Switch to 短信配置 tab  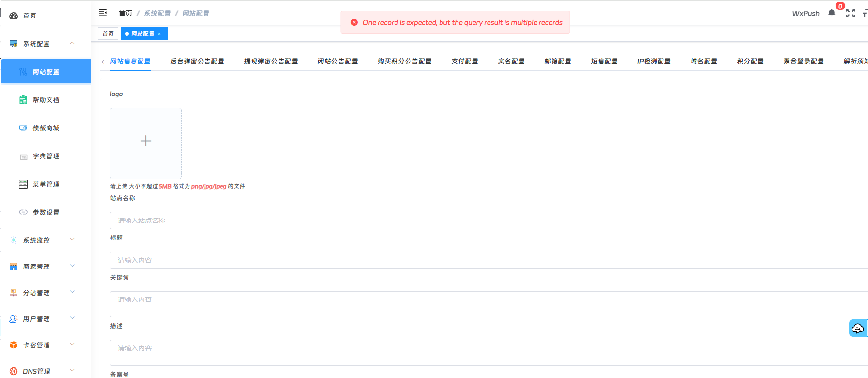point(604,61)
